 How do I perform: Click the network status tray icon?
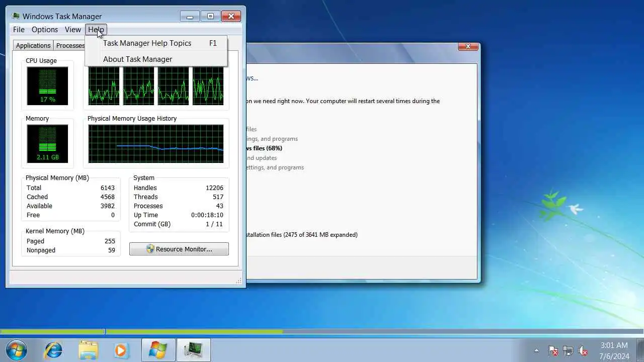[568, 350]
